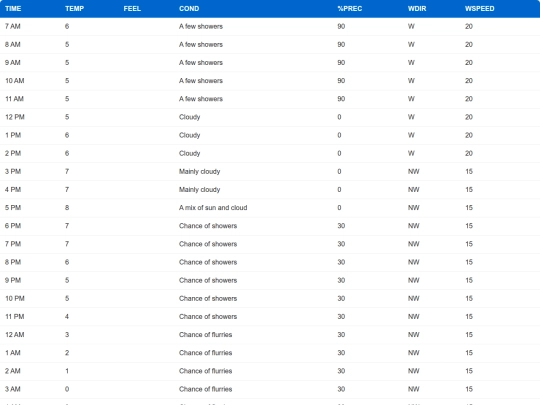The image size is (540, 405).
Task: Click 'Cloudy' condition in 2 PM row
Action: [189, 153]
